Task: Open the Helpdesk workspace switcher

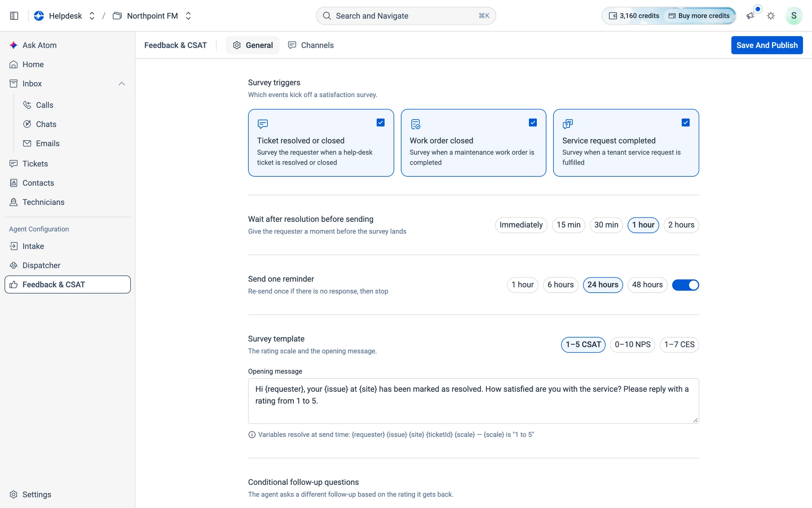Action: (65, 16)
